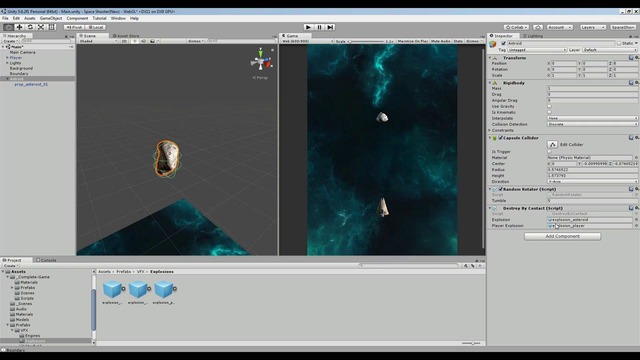
Task: Enable Is Trigger checkbox
Action: point(549,151)
